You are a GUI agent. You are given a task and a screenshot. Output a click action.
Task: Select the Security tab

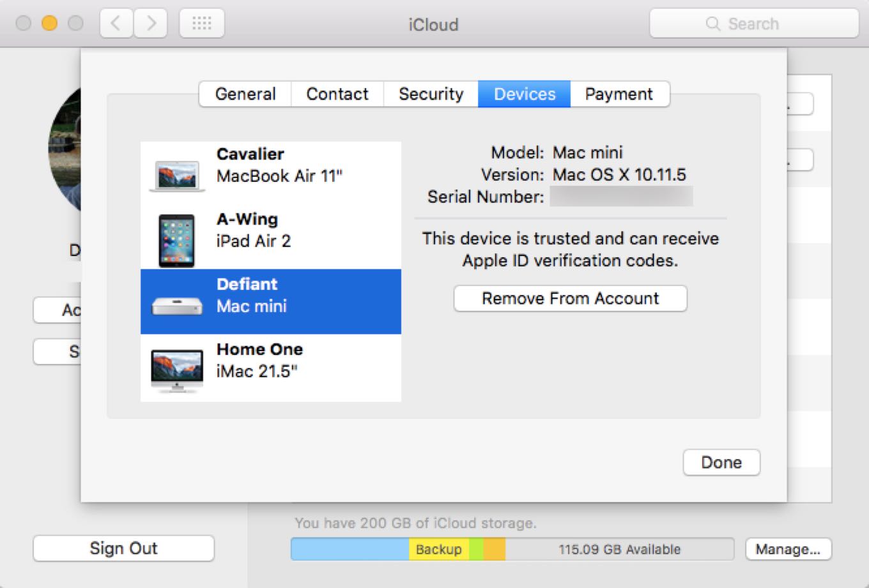click(x=431, y=94)
